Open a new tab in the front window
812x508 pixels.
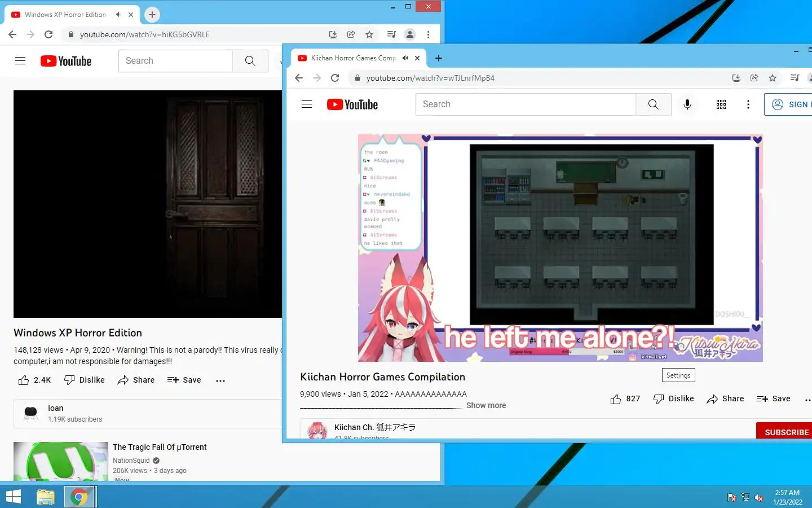(439, 58)
